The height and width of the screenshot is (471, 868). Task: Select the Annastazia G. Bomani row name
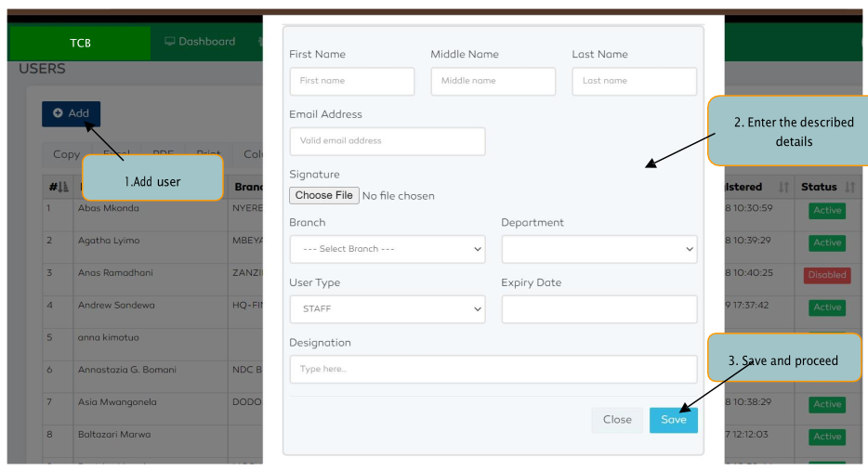(x=126, y=370)
